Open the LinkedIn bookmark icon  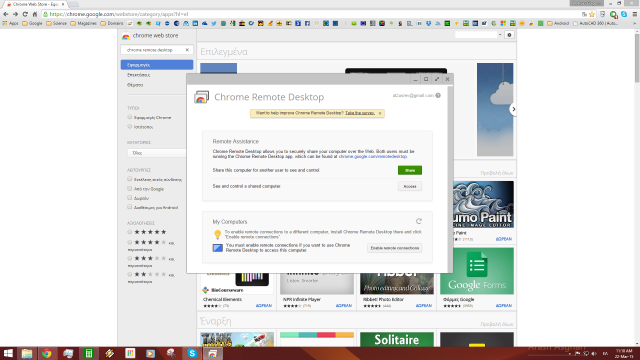click(195, 23)
